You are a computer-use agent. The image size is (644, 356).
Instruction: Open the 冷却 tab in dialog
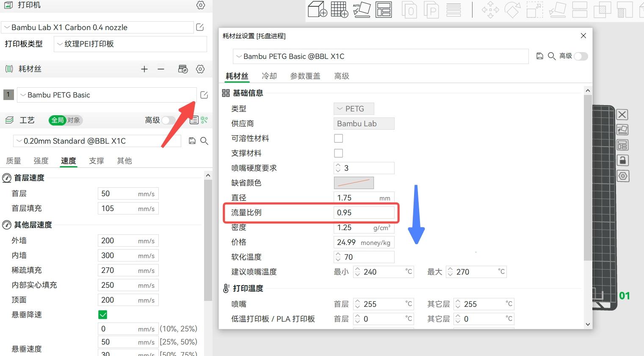[x=269, y=76]
